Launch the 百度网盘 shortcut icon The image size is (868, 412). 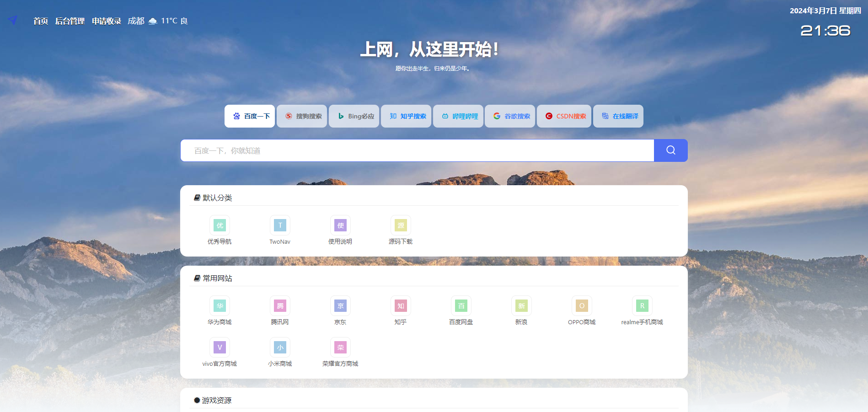[x=461, y=306]
